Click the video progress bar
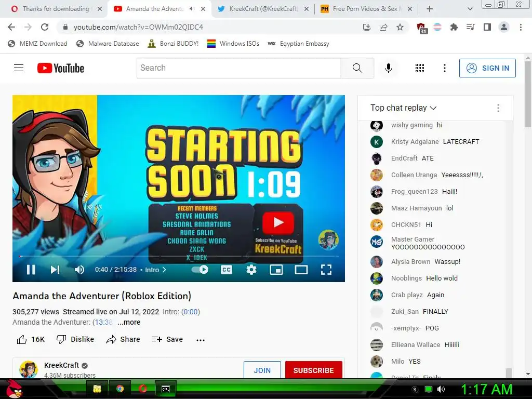 pyautogui.click(x=179, y=257)
